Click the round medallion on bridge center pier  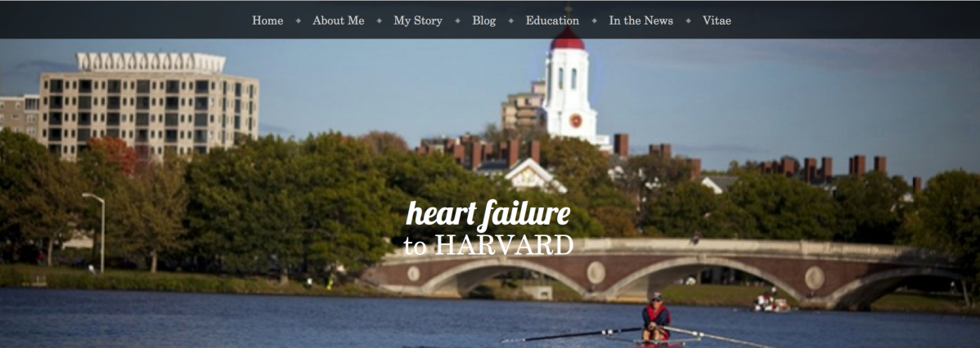596,273
